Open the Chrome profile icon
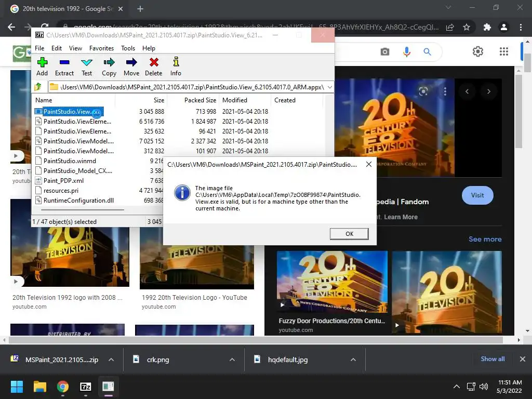The height and width of the screenshot is (399, 532). (x=504, y=27)
